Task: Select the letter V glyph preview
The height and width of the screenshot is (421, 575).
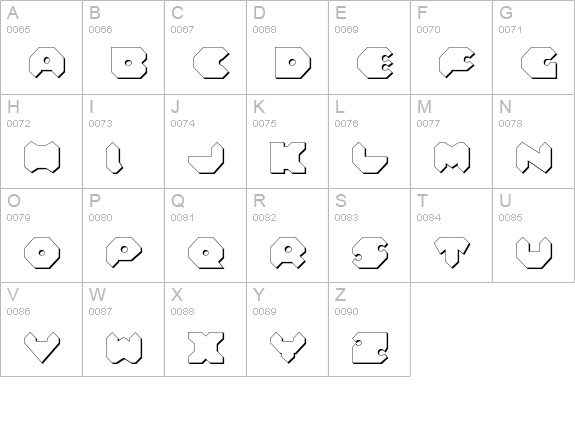Action: pos(42,348)
